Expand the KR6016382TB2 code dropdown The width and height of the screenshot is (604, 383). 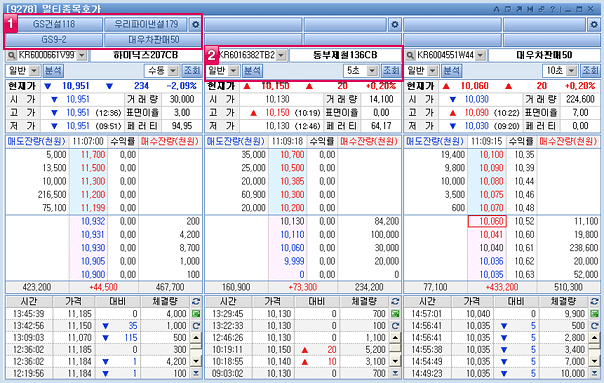pos(281,55)
